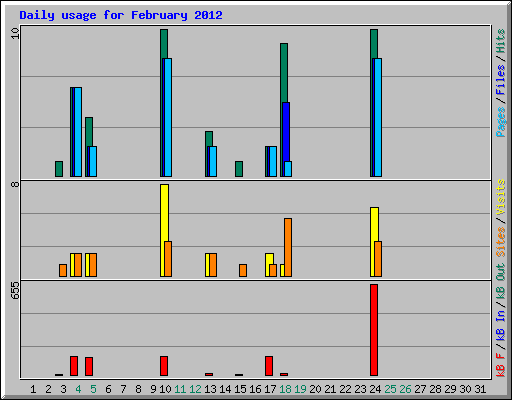Click the red kB bar for day 10

pyautogui.click(x=164, y=366)
